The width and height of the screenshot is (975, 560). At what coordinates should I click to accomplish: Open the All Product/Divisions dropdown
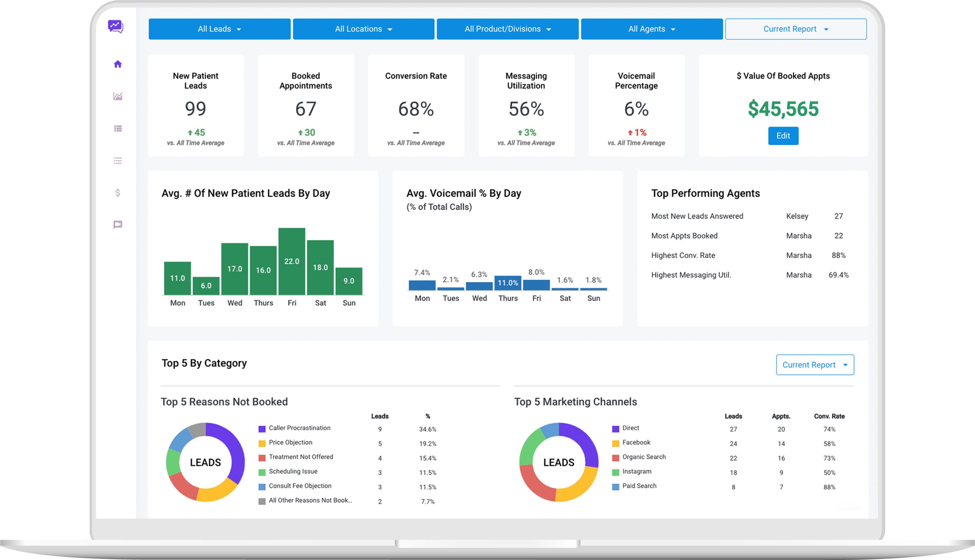pyautogui.click(x=507, y=29)
